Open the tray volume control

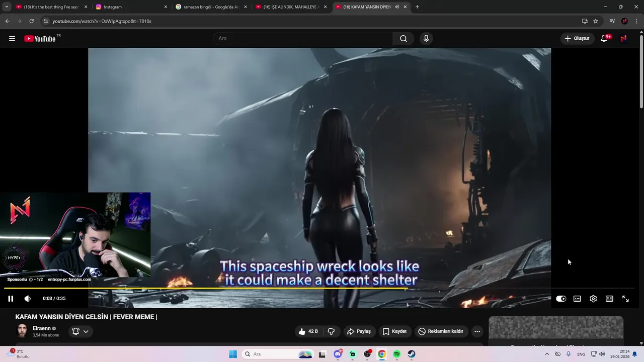(x=602, y=354)
